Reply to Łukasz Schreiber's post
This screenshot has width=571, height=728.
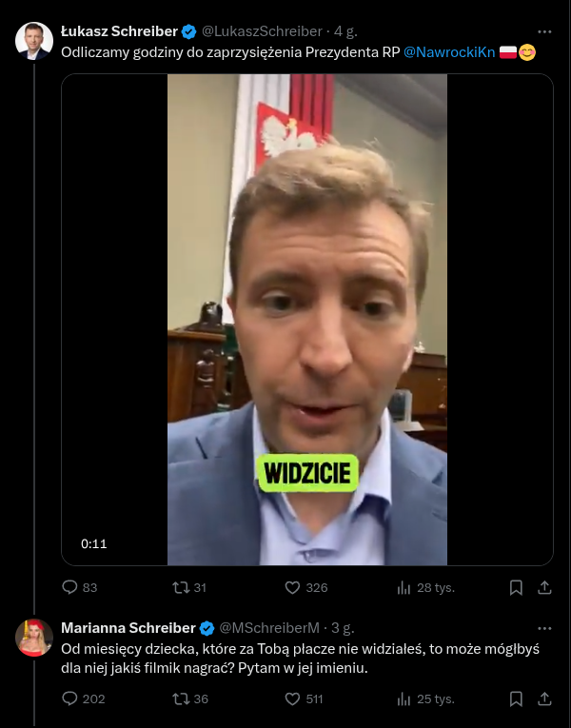tap(69, 587)
